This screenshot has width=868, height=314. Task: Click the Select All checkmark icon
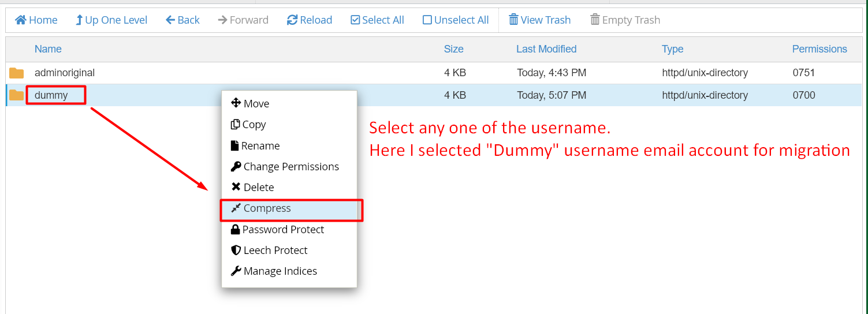355,20
